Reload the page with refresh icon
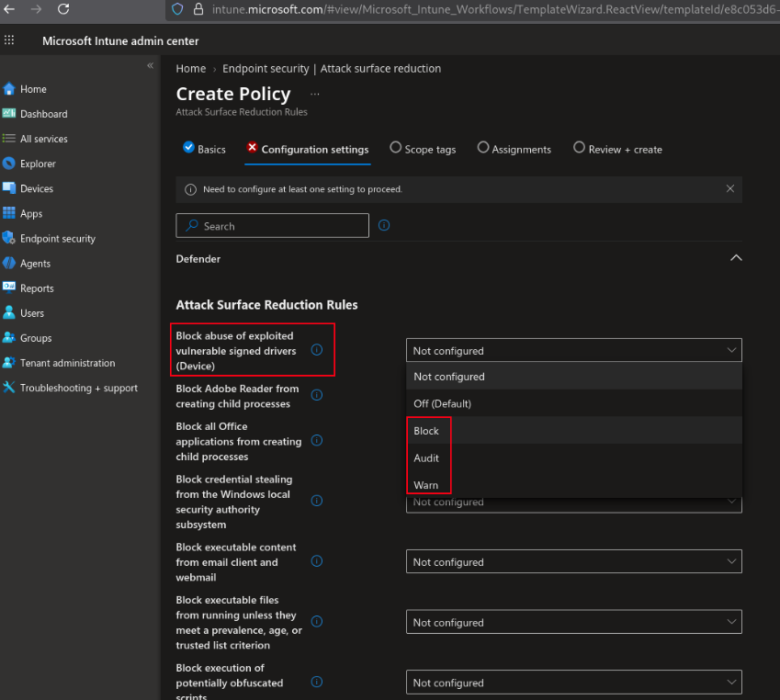 point(63,9)
